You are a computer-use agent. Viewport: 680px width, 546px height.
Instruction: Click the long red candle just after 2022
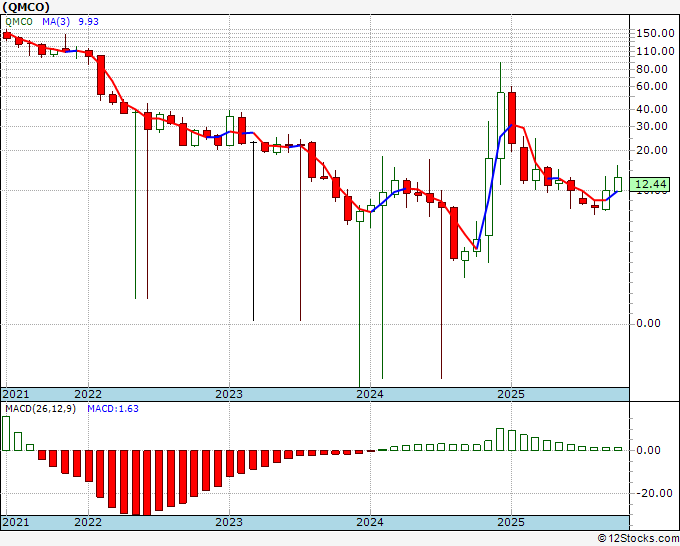pos(101,75)
